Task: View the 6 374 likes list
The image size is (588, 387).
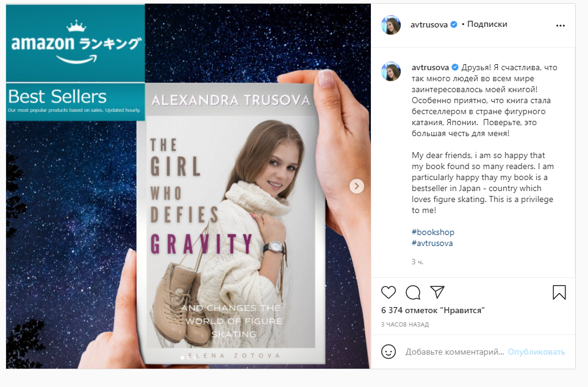Action: [x=432, y=311]
